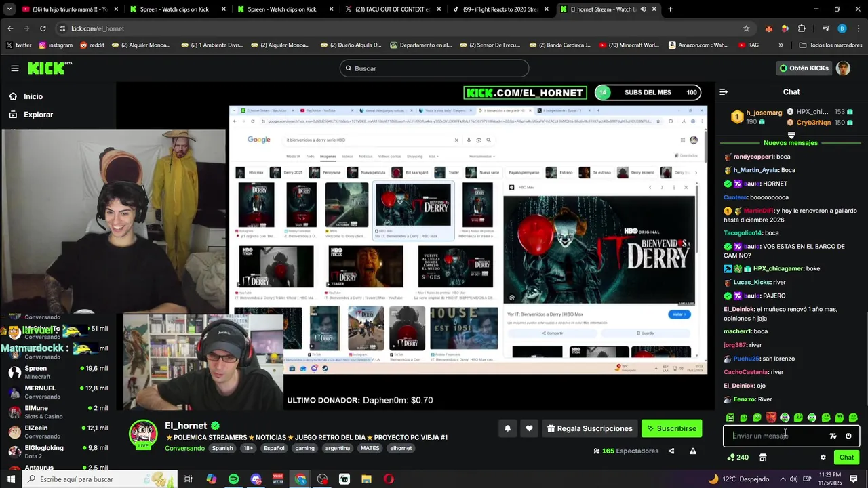Image resolution: width=868 pixels, height=488 pixels.
Task: Mute the El_hornet Stream tab audio
Action: pyautogui.click(x=643, y=9)
